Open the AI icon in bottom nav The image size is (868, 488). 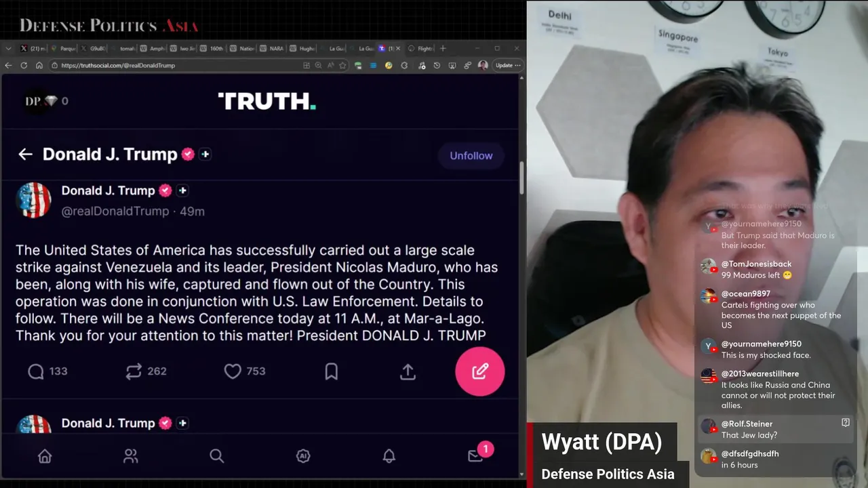point(303,456)
